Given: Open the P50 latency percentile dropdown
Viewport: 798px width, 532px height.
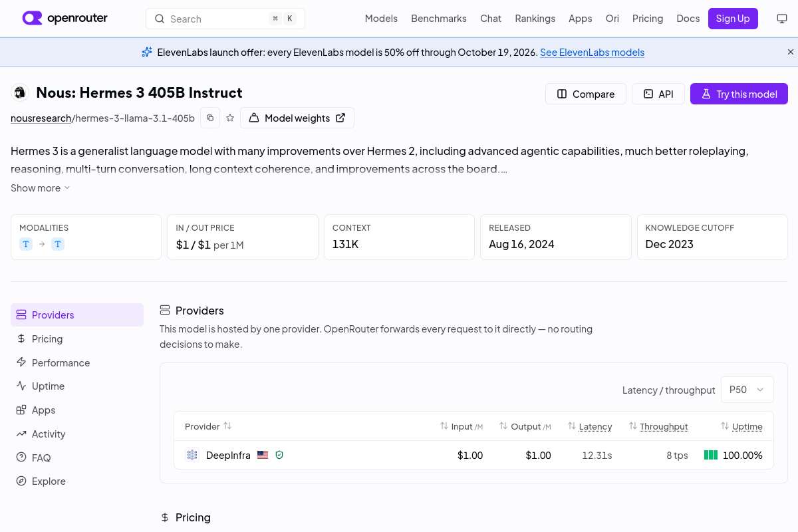Looking at the screenshot, I should pos(747,390).
